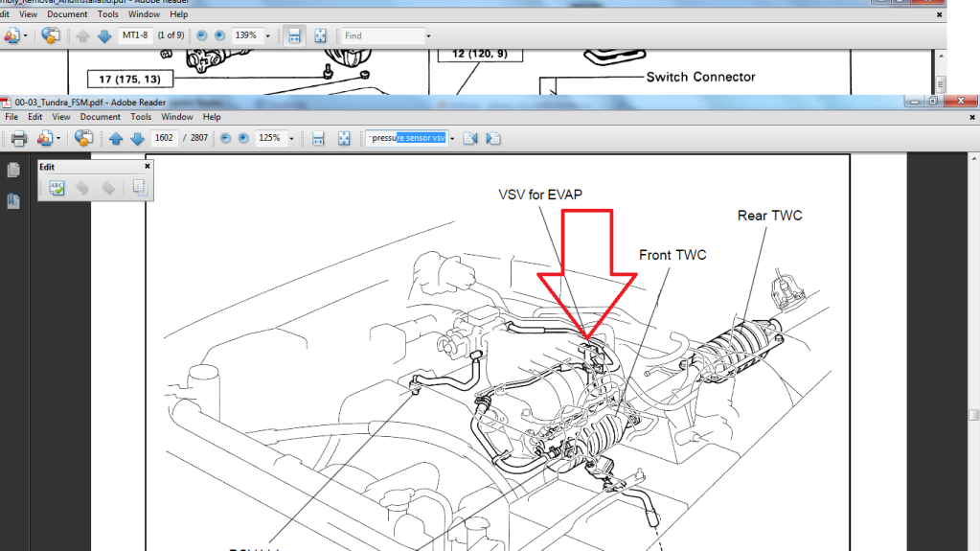Click find box containing pressure sensor vsv
The height and width of the screenshot is (551, 980).
click(x=407, y=138)
